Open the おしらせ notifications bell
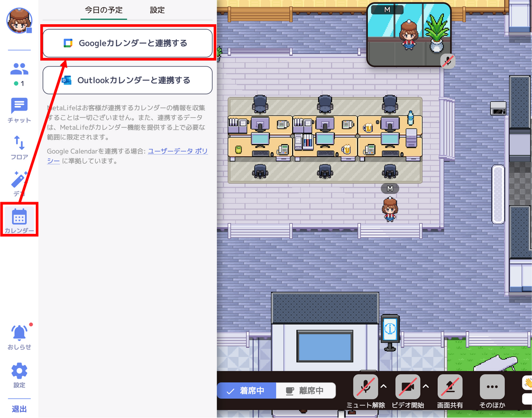 [x=19, y=336]
